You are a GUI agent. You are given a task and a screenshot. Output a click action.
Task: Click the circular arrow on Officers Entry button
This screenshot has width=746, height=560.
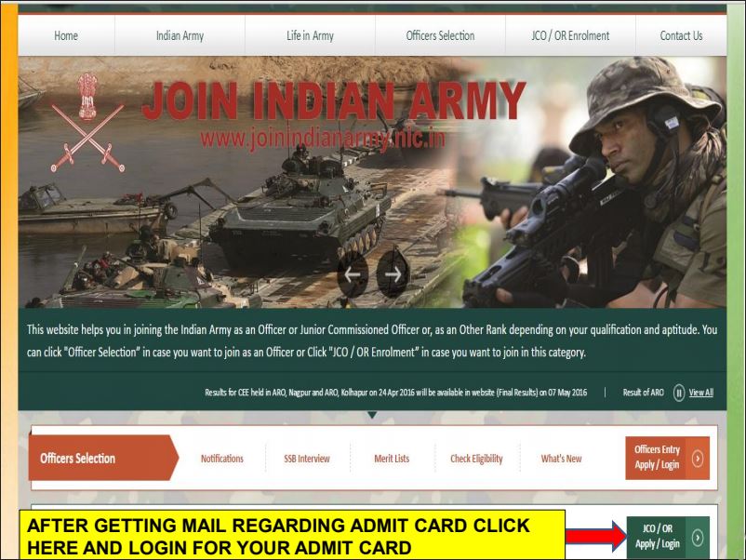(x=699, y=457)
